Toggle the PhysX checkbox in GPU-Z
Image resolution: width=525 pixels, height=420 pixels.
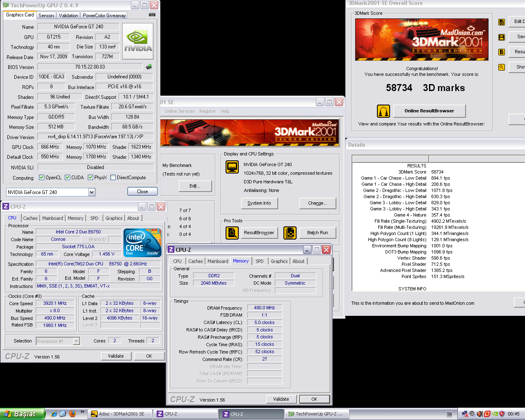[x=90, y=178]
